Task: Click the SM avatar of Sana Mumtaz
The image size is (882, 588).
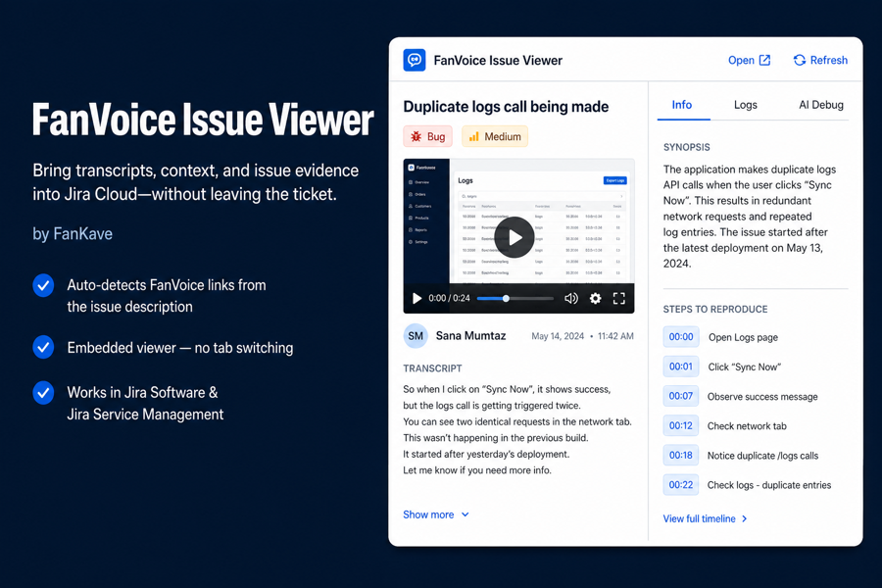Action: pyautogui.click(x=416, y=336)
